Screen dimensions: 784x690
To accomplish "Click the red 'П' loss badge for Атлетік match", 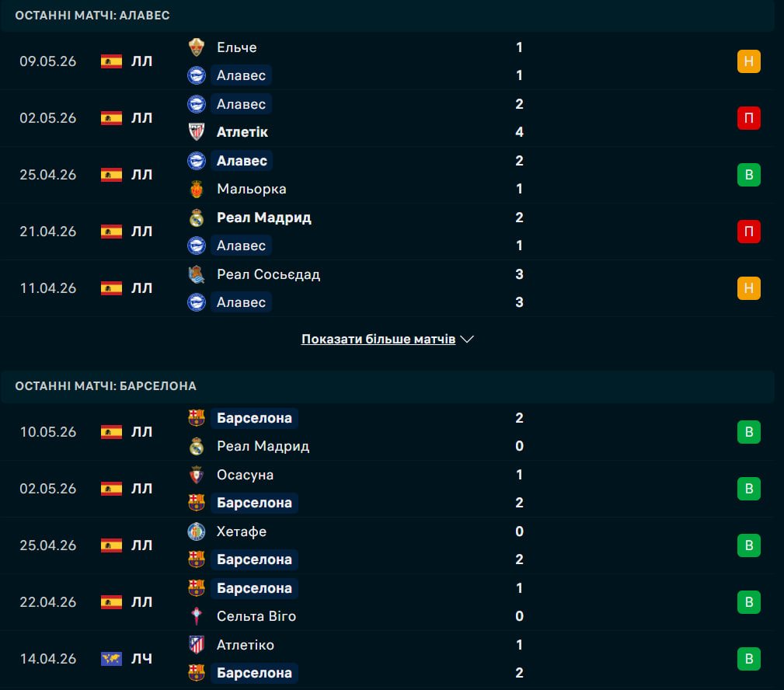I will [x=748, y=118].
